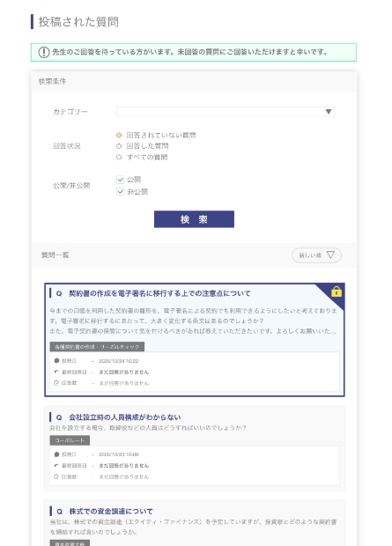Screen dimensions: 392x546
Task: Click the last-reply icon in the 会社設立時 card
Action: (x=56, y=466)
